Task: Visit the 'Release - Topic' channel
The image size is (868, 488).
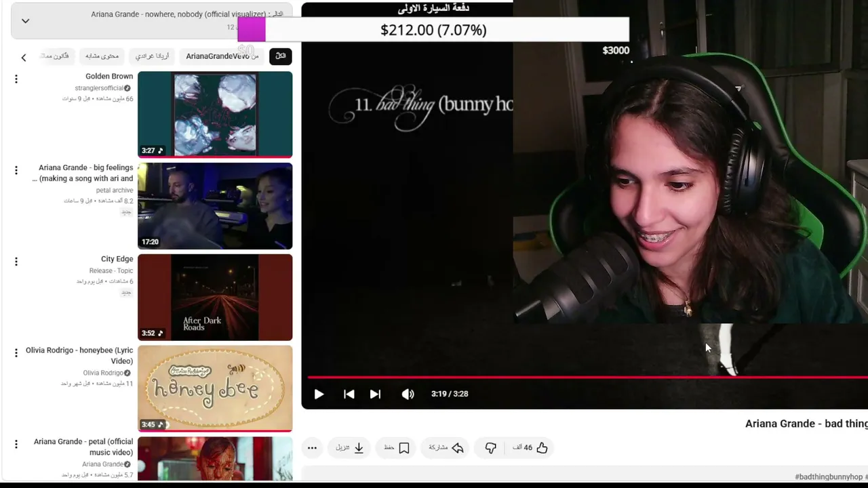Action: point(111,270)
